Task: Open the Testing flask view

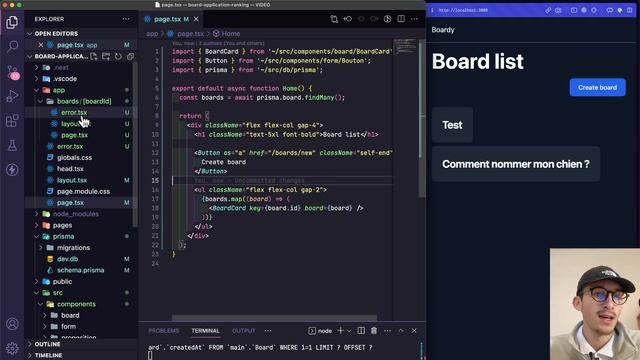Action: click(x=12, y=145)
